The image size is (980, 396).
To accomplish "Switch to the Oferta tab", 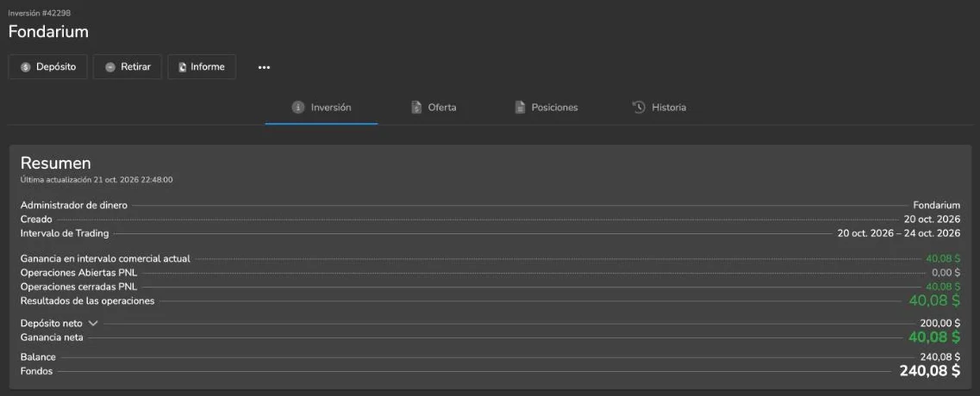I will coord(434,108).
